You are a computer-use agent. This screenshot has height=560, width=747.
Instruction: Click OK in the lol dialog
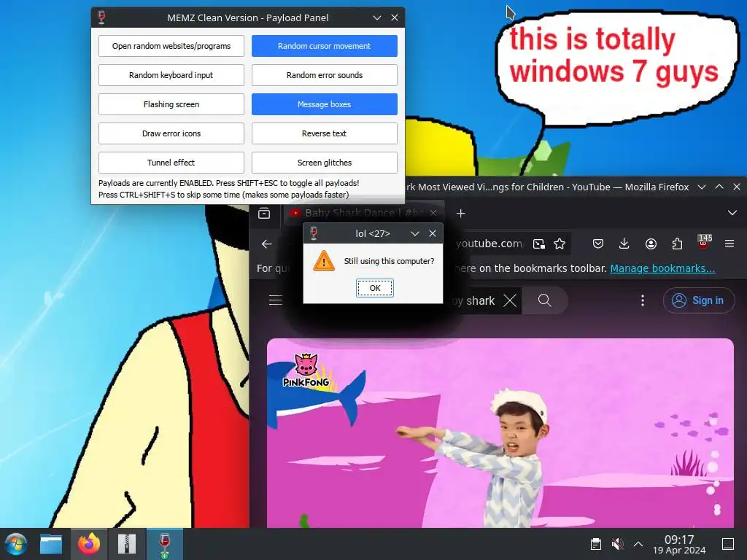pyautogui.click(x=375, y=288)
